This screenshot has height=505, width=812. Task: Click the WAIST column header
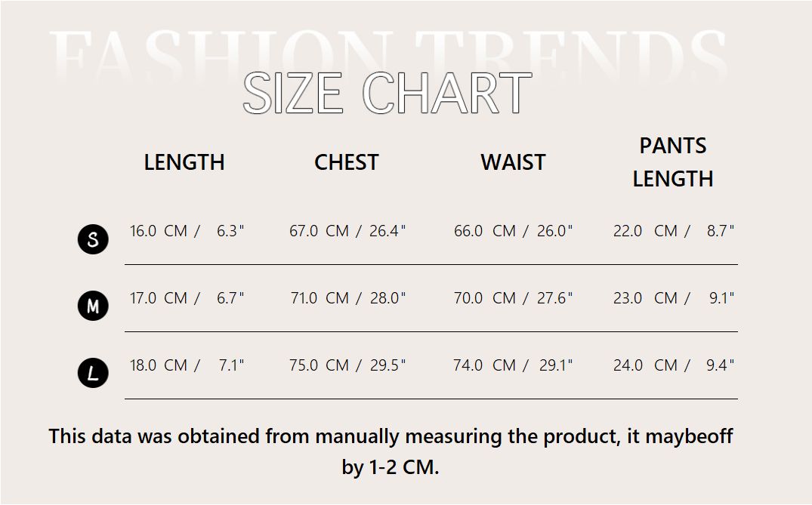click(x=513, y=162)
